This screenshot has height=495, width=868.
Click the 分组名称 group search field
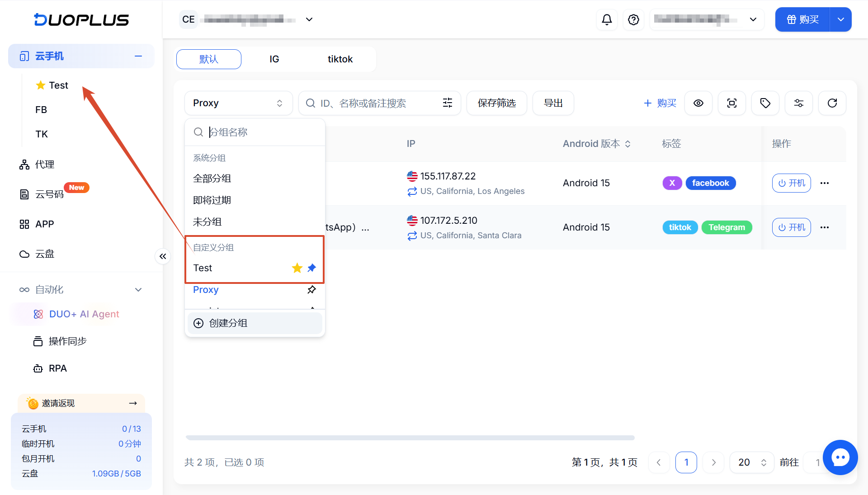tap(255, 132)
